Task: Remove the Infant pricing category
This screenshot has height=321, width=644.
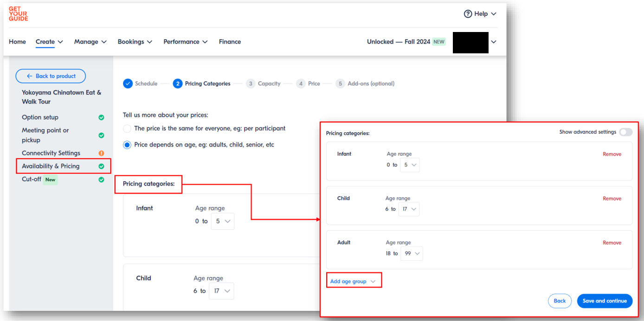Action: tap(612, 154)
